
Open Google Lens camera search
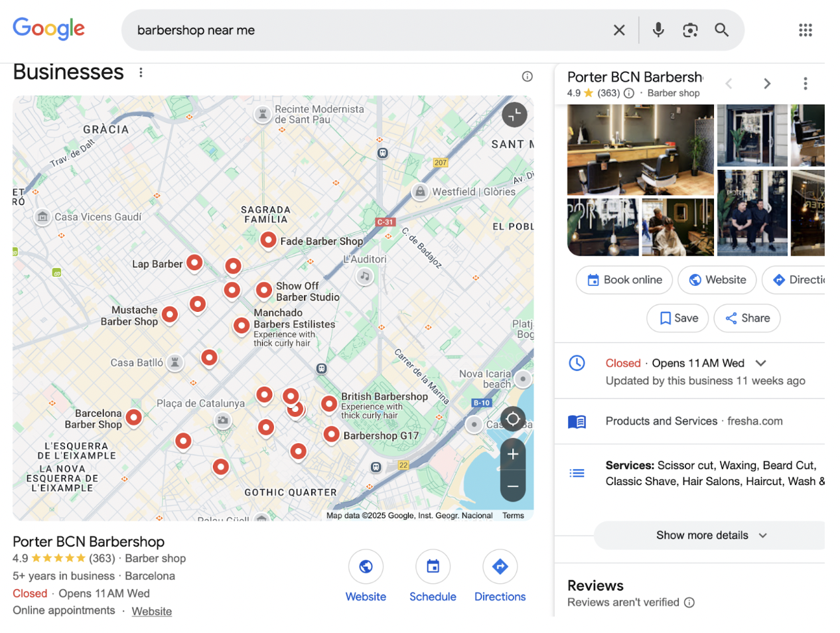tap(690, 29)
